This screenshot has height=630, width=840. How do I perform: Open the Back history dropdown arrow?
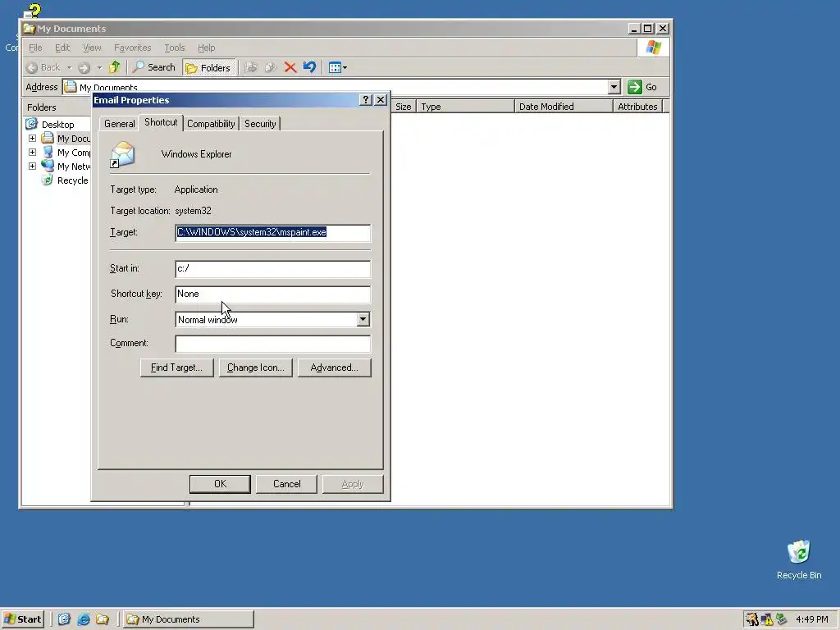point(69,67)
